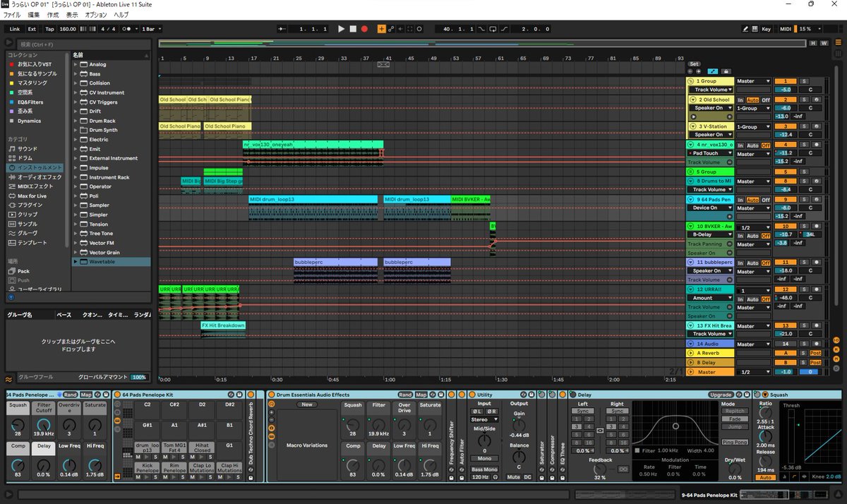
Task: Select ドラム category in browser
Action: (25, 158)
